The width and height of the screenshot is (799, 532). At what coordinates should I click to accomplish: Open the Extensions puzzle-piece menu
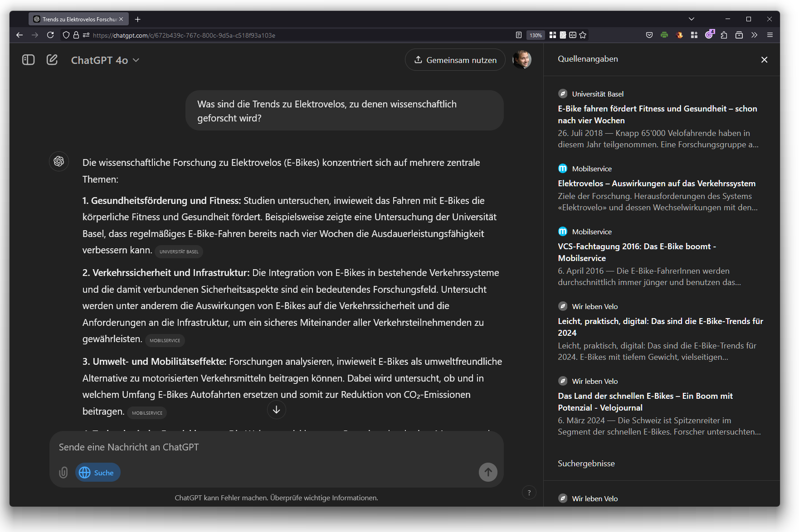[724, 35]
